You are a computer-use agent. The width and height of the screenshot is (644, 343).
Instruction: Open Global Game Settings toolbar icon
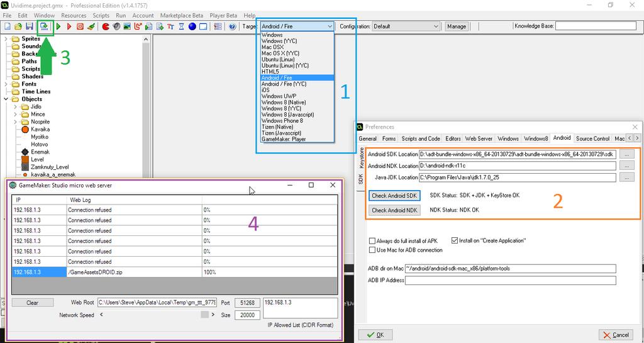pyautogui.click(x=218, y=26)
